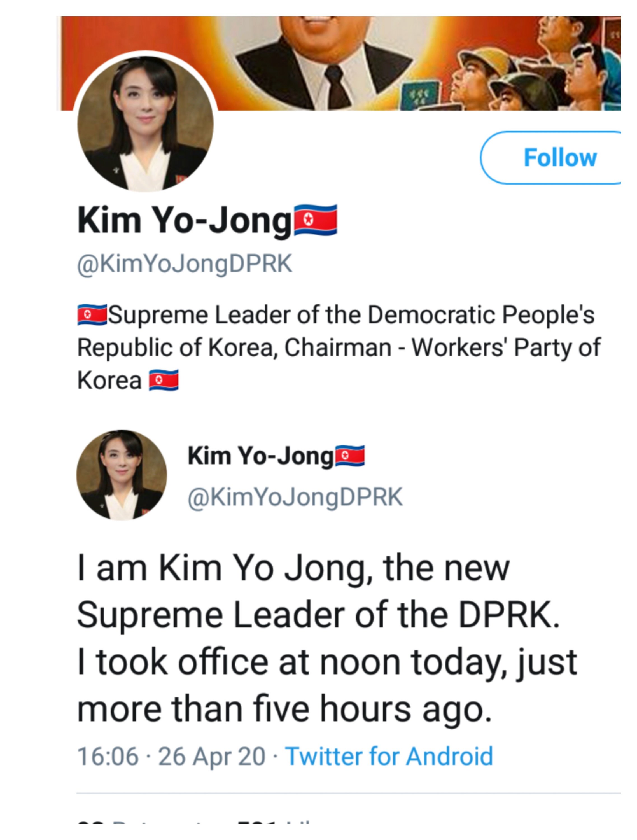Screen dimensions: 637x840
Task: Open the large profile avatar photo
Action: coord(146,123)
